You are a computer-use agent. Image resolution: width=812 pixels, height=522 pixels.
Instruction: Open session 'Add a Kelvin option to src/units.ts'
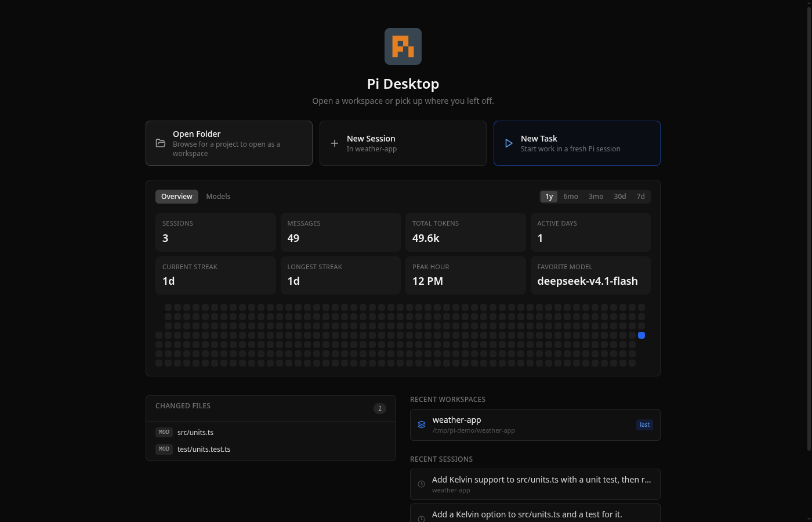pos(535,513)
